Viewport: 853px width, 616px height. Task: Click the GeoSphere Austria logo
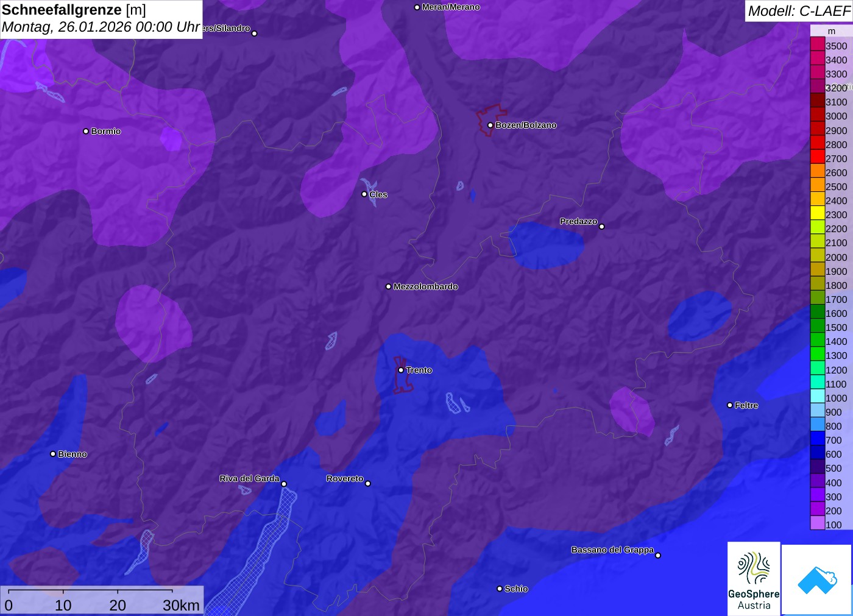(754, 578)
